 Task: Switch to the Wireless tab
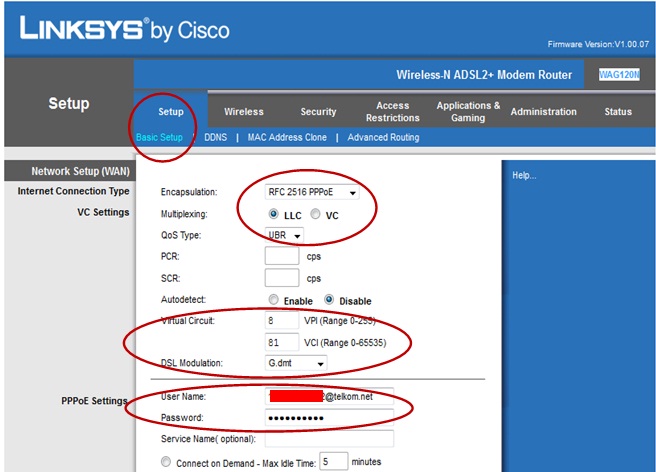coord(243,112)
